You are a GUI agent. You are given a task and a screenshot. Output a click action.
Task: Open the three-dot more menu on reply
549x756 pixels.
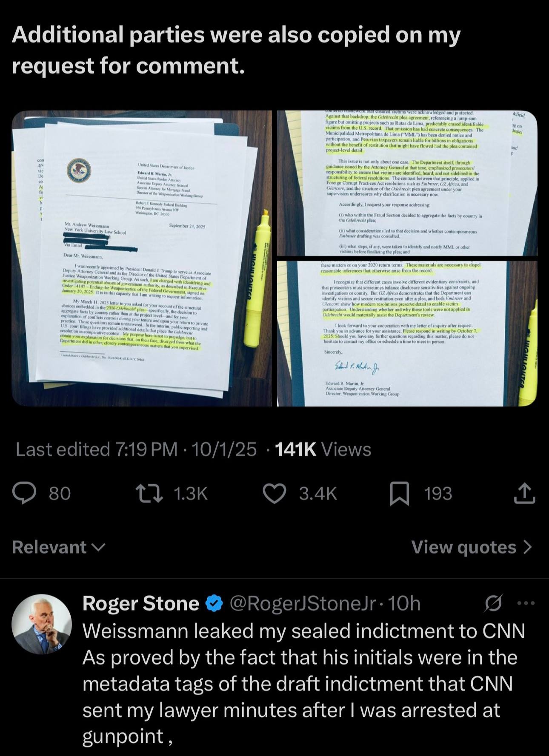[x=526, y=603]
